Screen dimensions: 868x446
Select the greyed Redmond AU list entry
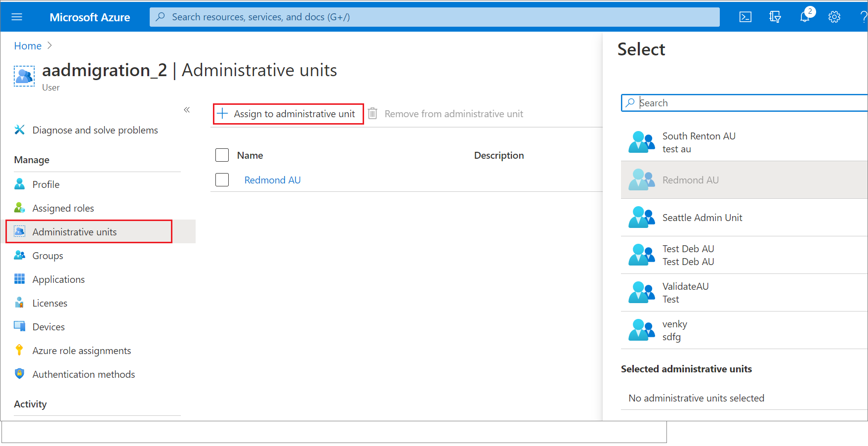tap(744, 180)
